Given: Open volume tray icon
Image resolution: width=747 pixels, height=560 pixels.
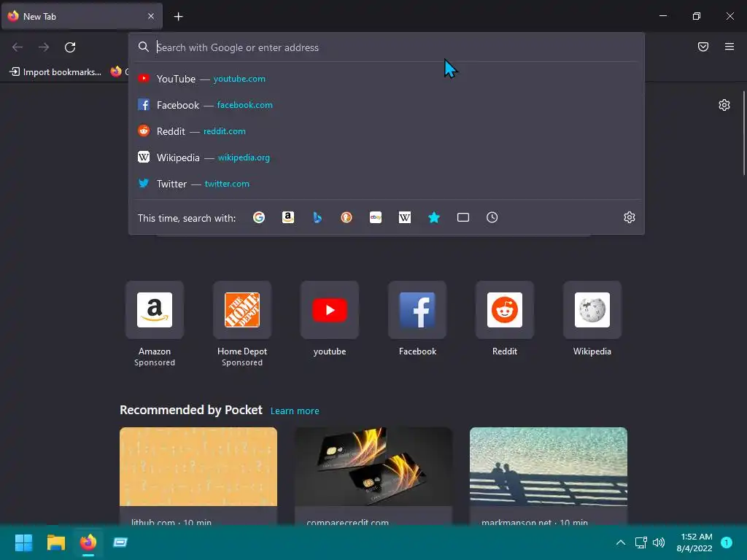Looking at the screenshot, I should 659,542.
